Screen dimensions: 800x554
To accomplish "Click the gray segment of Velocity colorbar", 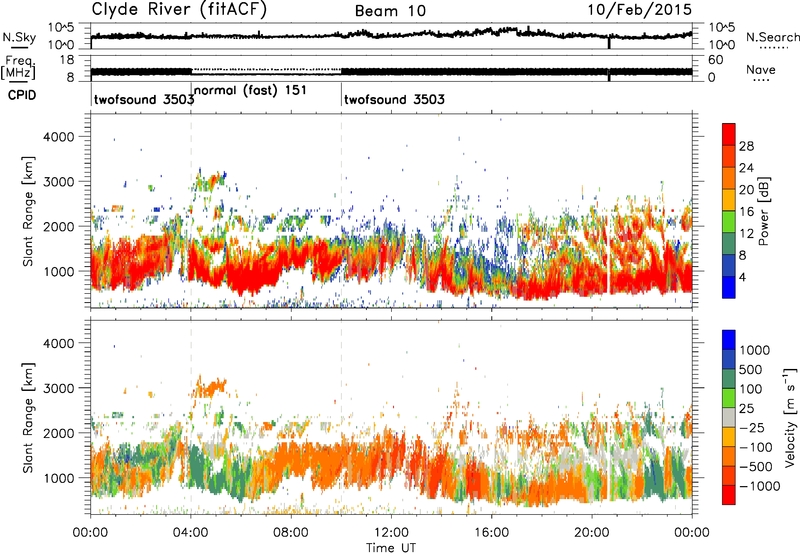I will click(x=729, y=417).
